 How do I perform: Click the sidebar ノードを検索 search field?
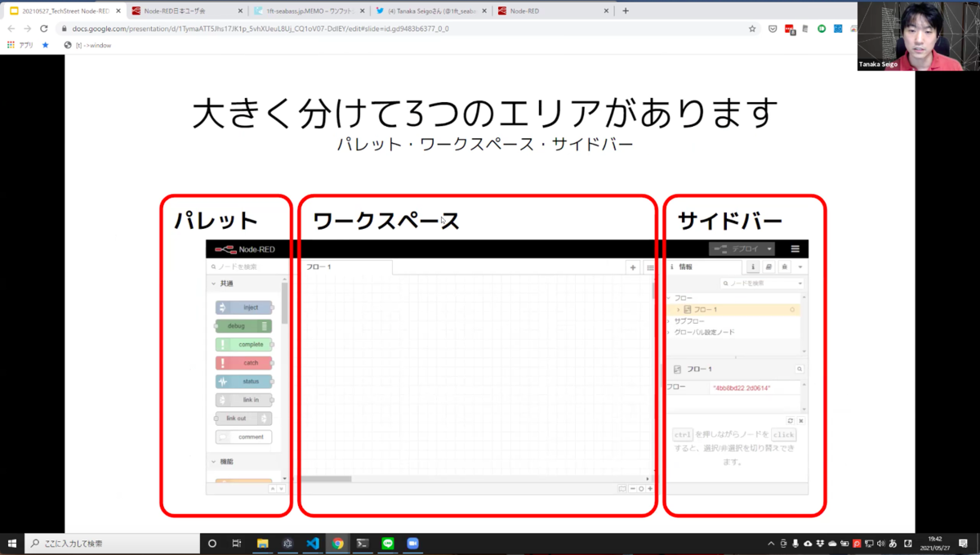[763, 283]
